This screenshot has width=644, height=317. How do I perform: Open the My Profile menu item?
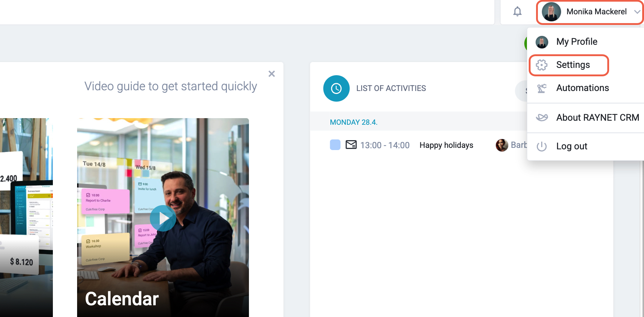click(576, 42)
